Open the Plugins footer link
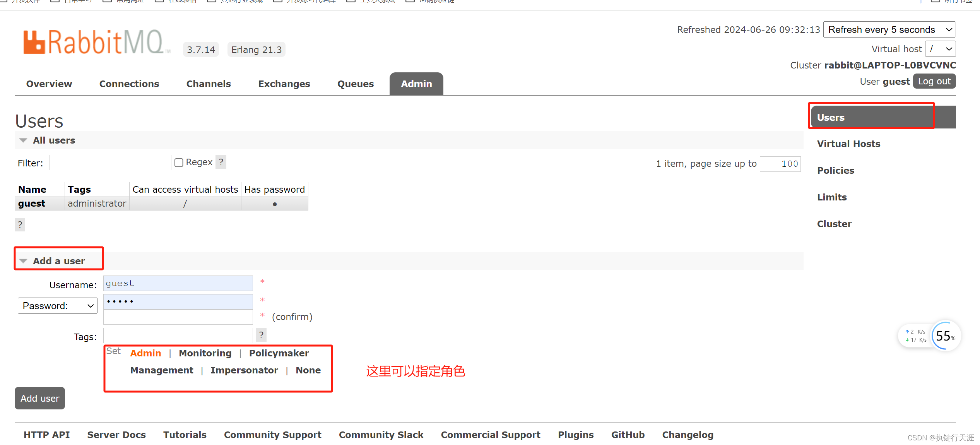The width and height of the screenshot is (980, 445). click(x=576, y=435)
